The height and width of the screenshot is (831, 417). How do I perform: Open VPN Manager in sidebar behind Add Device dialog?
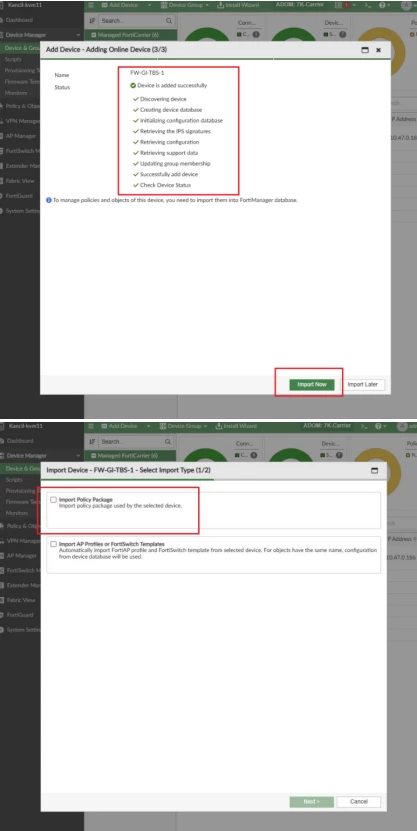pyautogui.click(x=23, y=121)
